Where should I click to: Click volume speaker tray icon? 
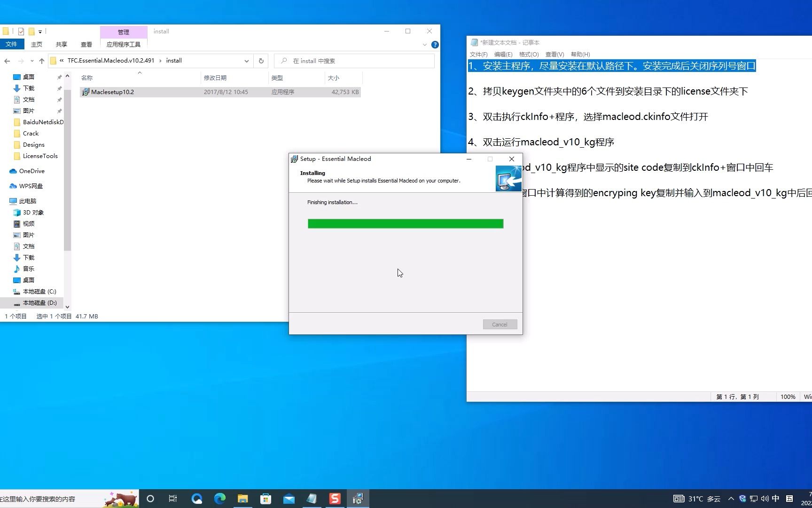(x=765, y=499)
